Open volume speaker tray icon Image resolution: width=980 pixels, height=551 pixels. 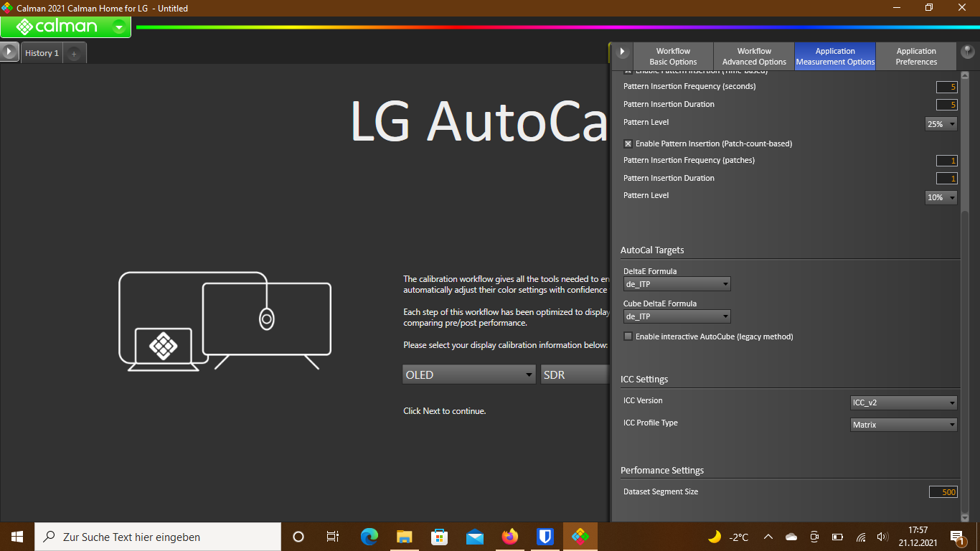pos(882,537)
